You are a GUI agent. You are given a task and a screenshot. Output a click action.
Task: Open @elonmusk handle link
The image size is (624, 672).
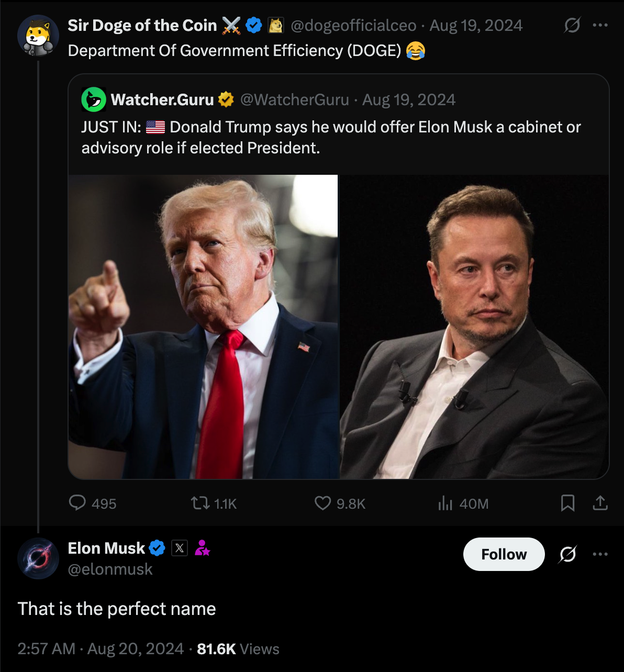tap(110, 569)
